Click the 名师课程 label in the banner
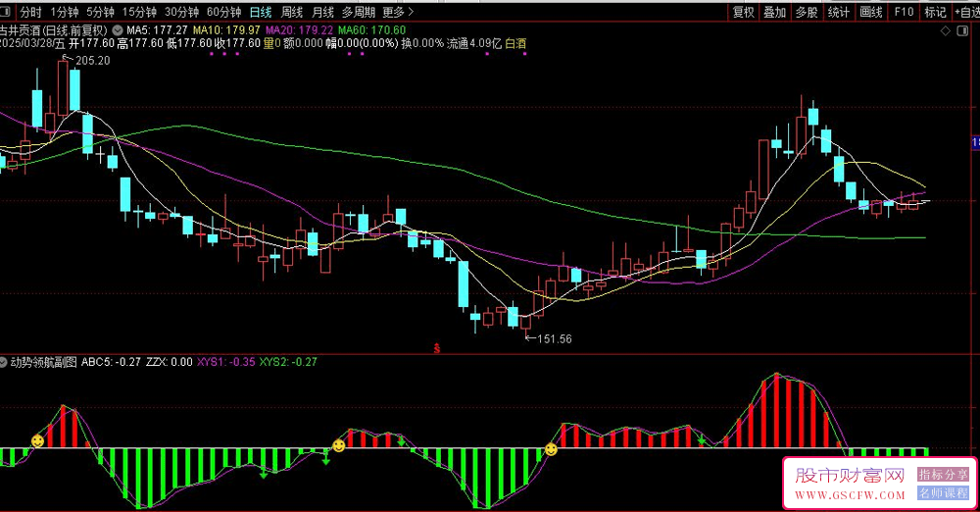 (x=943, y=493)
